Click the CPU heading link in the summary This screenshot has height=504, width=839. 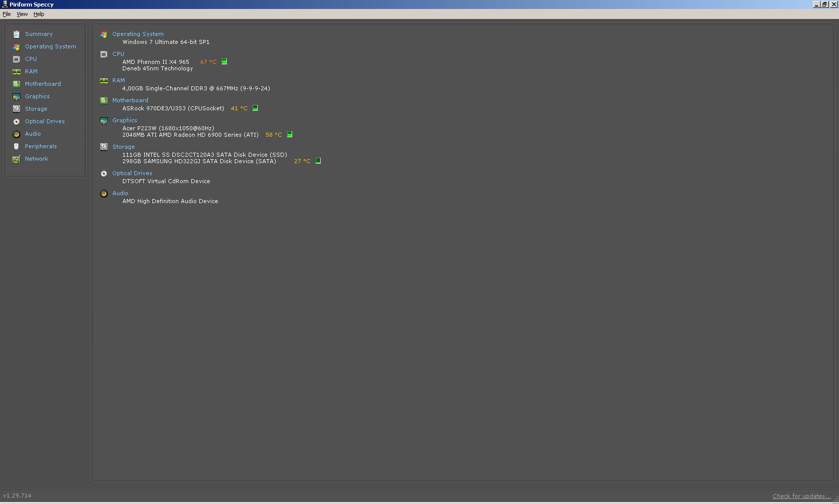point(118,54)
